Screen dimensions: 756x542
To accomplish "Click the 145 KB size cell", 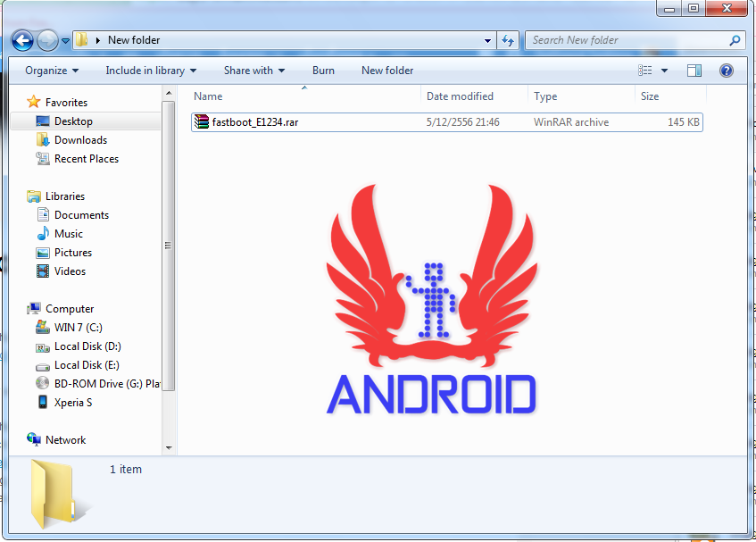I will click(683, 122).
